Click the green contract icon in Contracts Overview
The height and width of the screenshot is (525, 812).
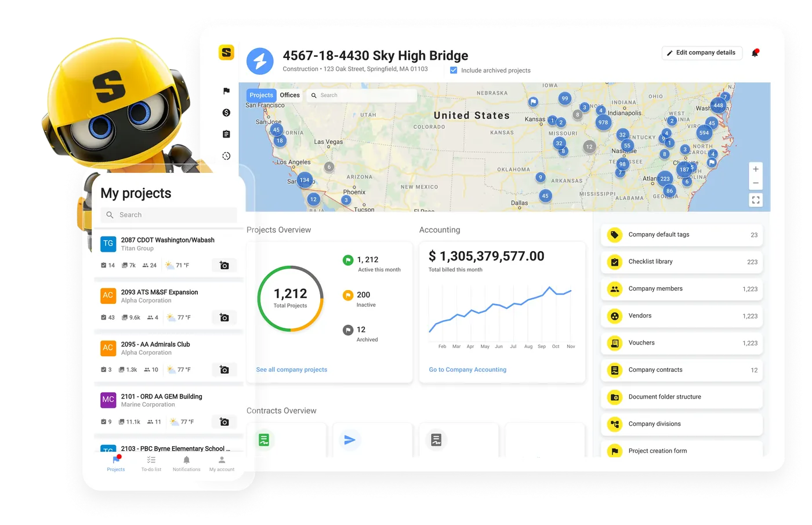tap(264, 440)
